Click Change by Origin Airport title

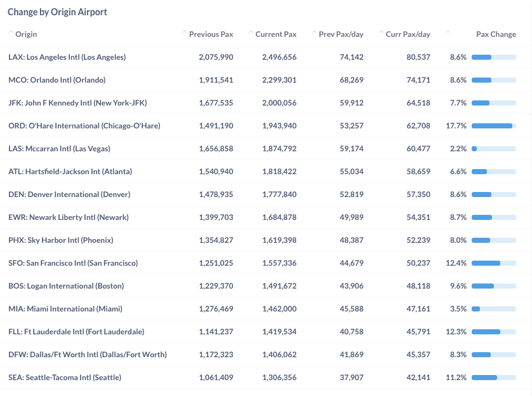pos(57,12)
